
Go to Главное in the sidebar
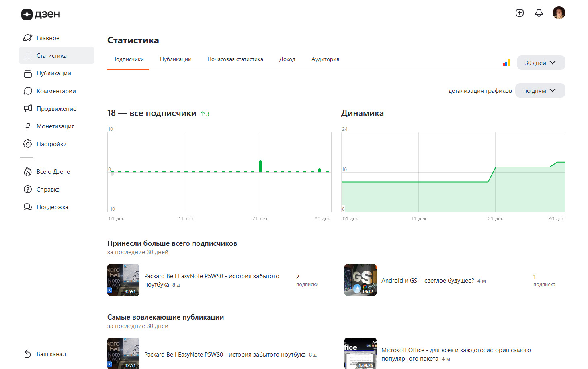(x=57, y=38)
